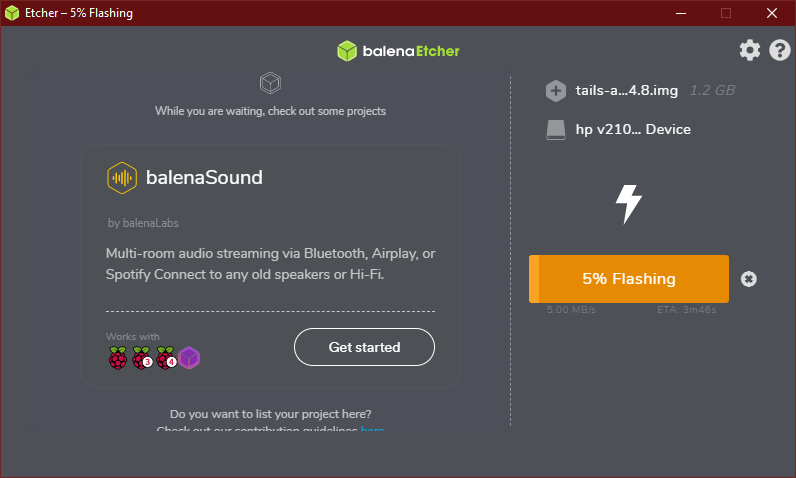Open the help question mark icon
This screenshot has height=478, width=796.
click(780, 50)
